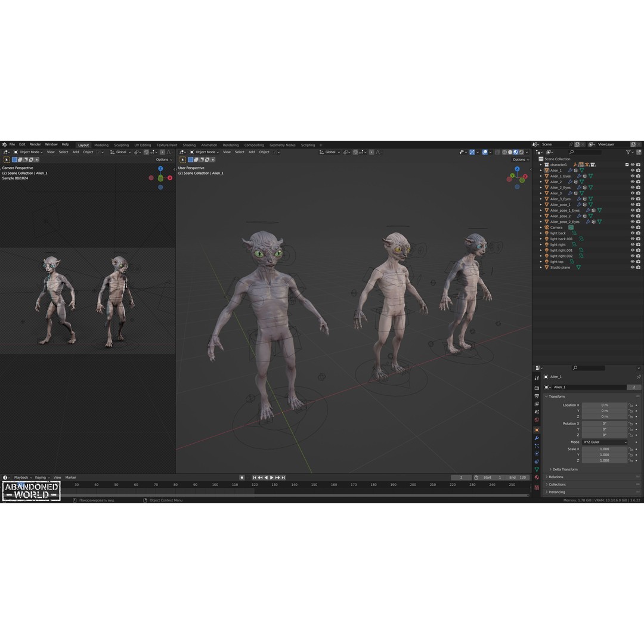Click the Alien_1 mesh icon in outliner
This screenshot has width=644, height=644.
pos(547,170)
